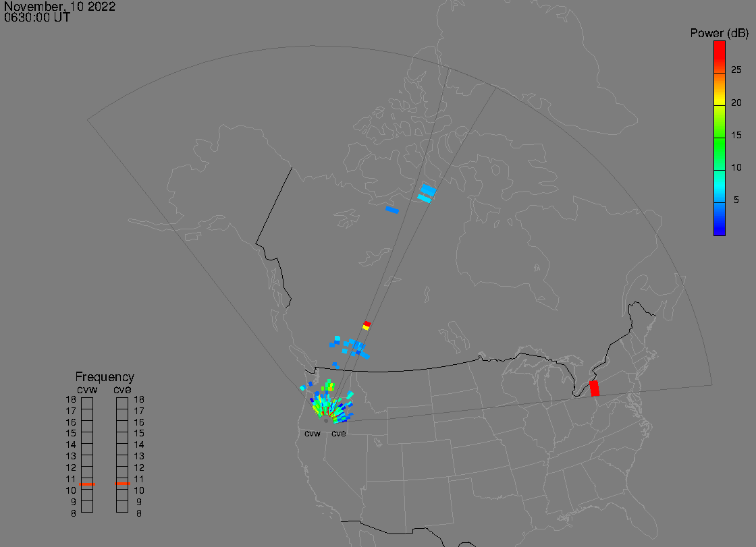Click the 17 label beside cve frequency column
The height and width of the screenshot is (547, 756).
139,411
